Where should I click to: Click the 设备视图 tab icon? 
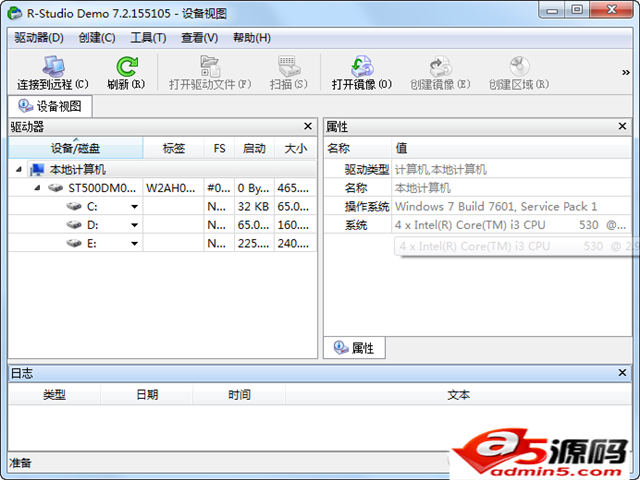pos(25,106)
